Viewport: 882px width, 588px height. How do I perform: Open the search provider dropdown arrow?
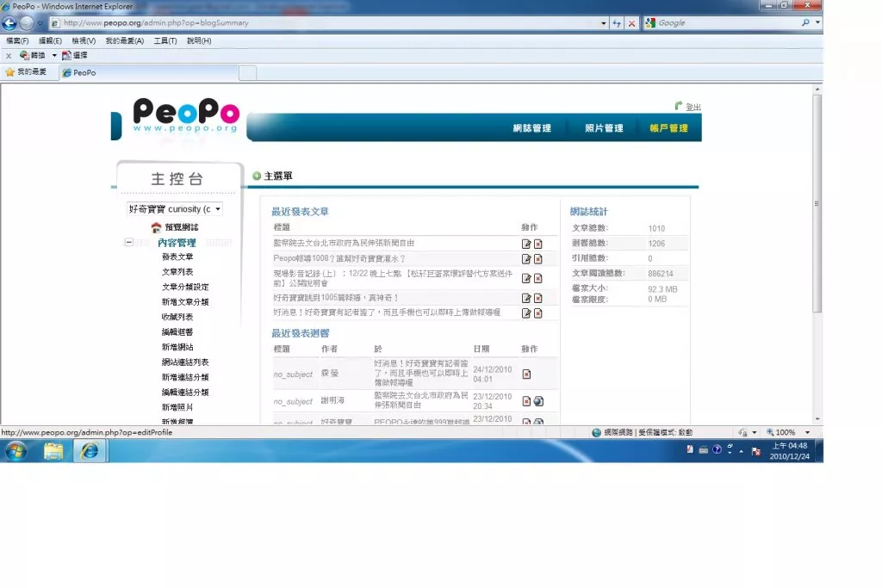point(817,22)
